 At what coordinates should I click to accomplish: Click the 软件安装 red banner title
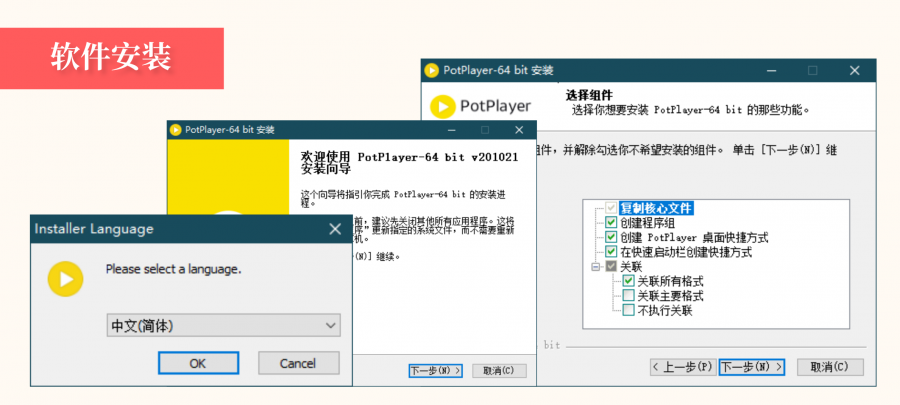(x=111, y=57)
